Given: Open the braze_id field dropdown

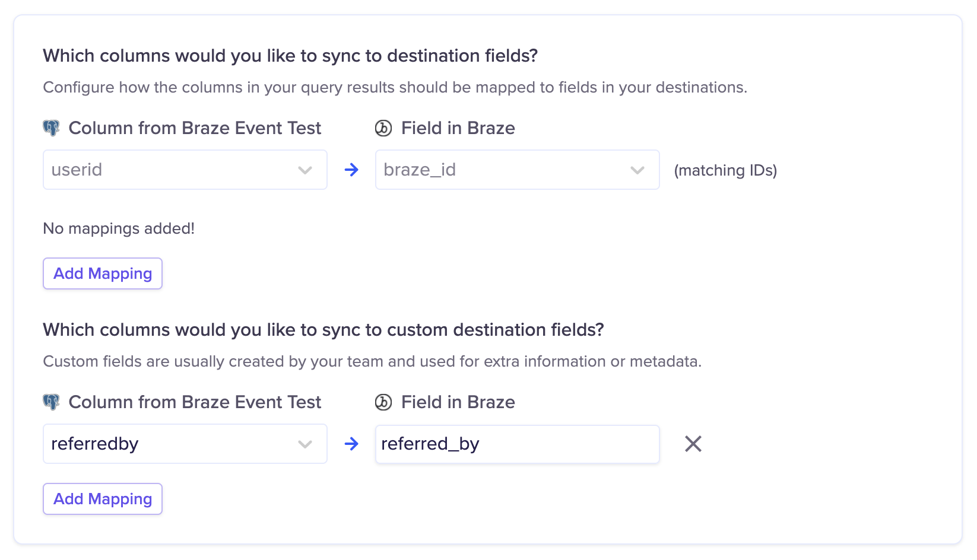Looking at the screenshot, I should click(x=517, y=170).
